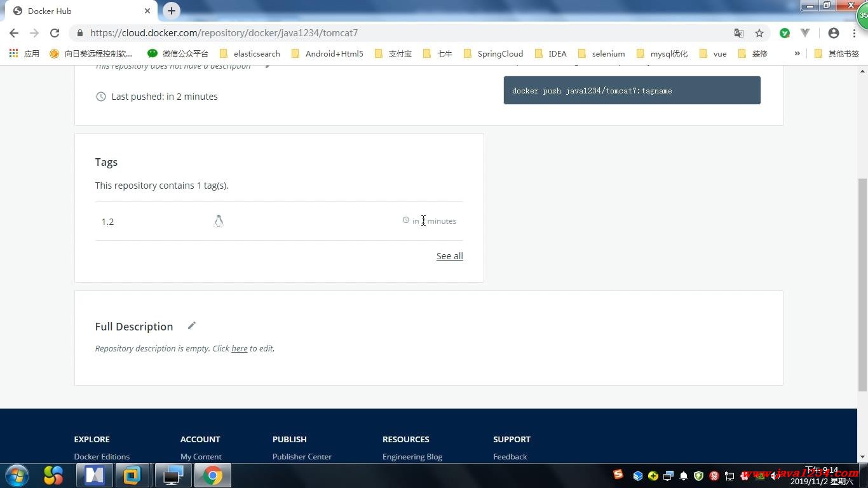Screen dimensions: 868x488
Task: Click 'This repository contains 1 tag(s).' text
Action: point(161,186)
